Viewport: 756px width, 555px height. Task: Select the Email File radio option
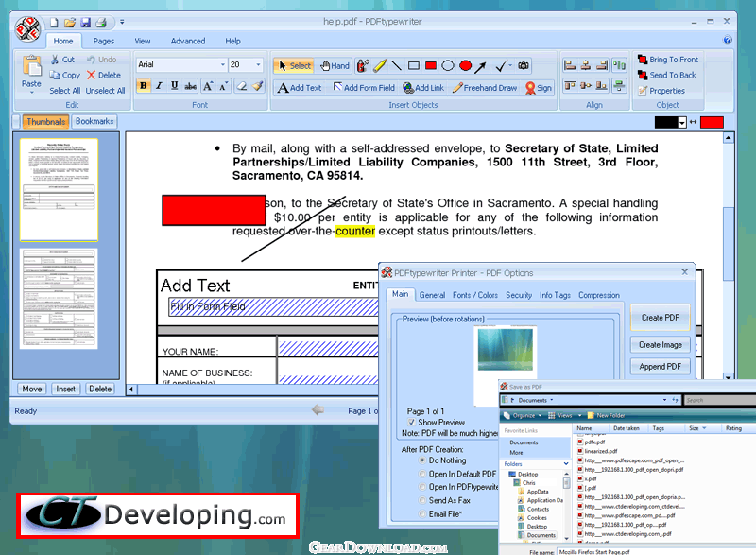[422, 514]
